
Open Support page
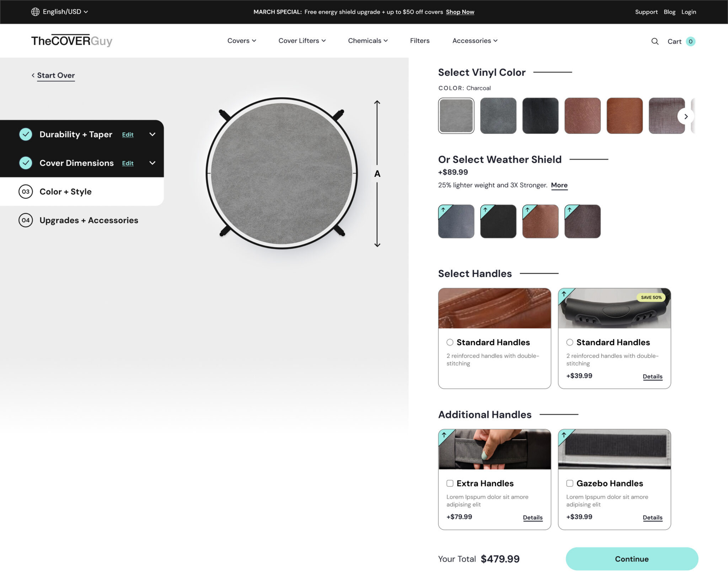click(x=646, y=12)
